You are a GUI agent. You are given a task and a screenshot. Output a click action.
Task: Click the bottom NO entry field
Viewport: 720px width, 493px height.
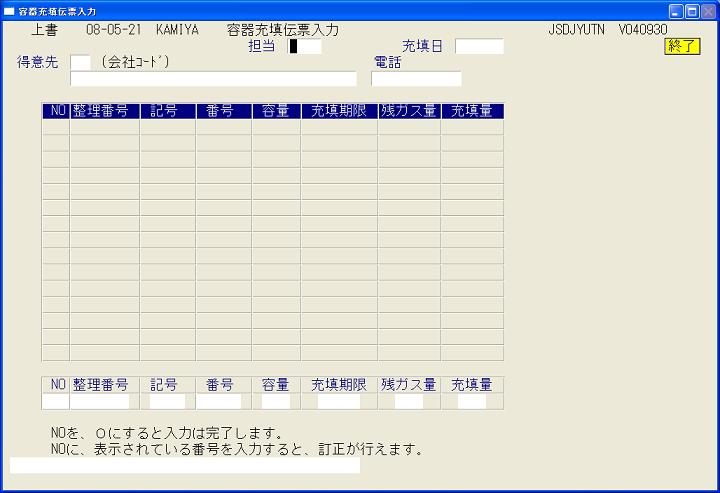(x=56, y=402)
